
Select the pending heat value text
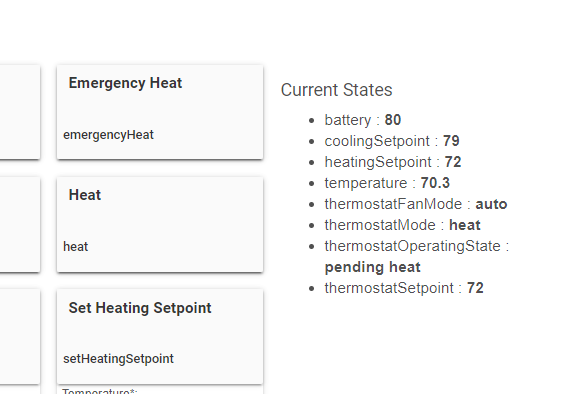coord(372,267)
